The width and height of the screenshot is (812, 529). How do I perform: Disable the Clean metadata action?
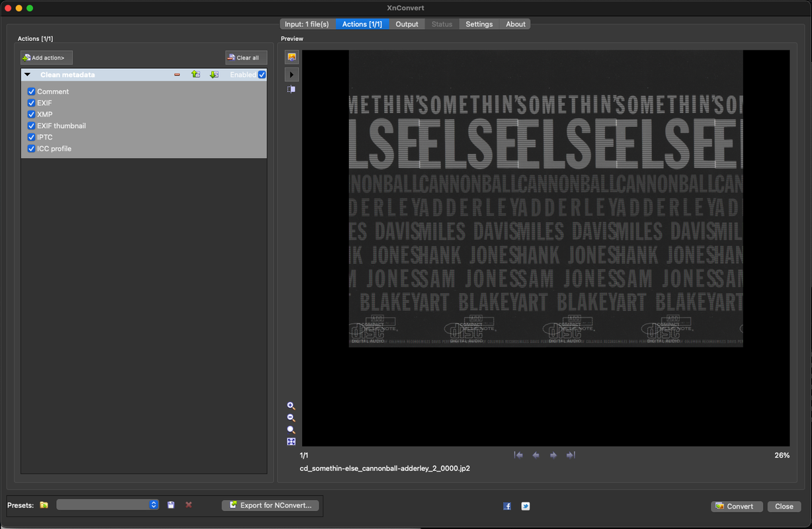coord(263,75)
